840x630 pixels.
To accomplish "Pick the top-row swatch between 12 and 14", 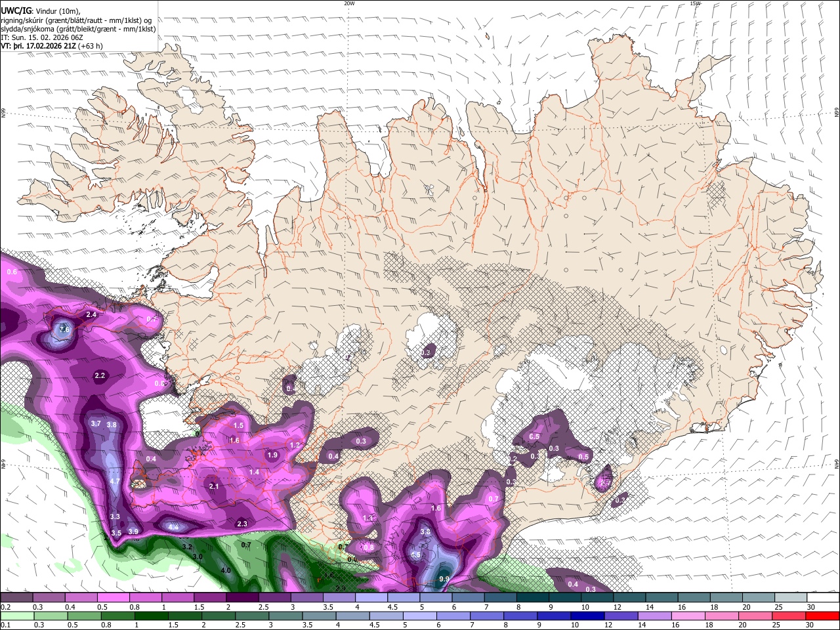I will click(630, 597).
